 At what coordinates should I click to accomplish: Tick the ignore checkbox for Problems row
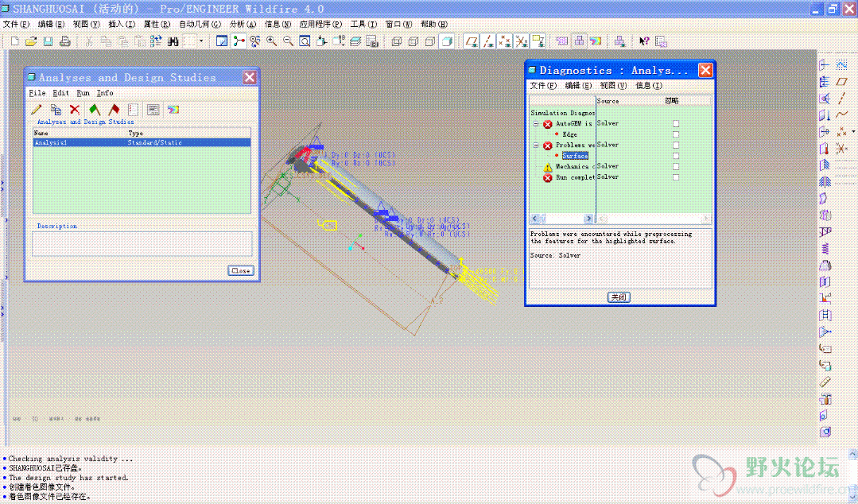676,145
